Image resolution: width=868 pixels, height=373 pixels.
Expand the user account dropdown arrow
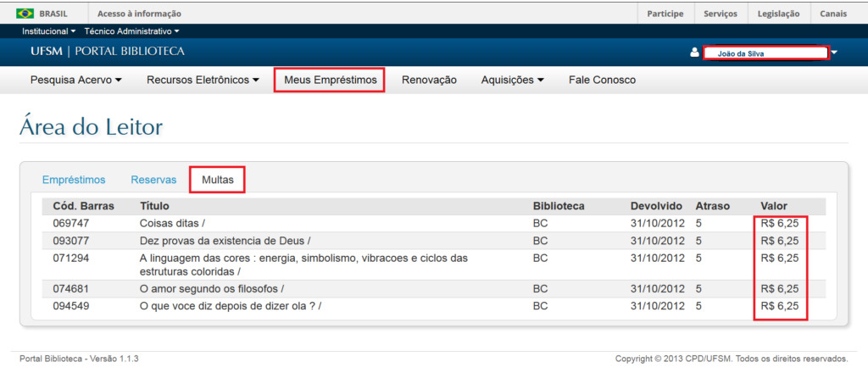click(x=834, y=53)
